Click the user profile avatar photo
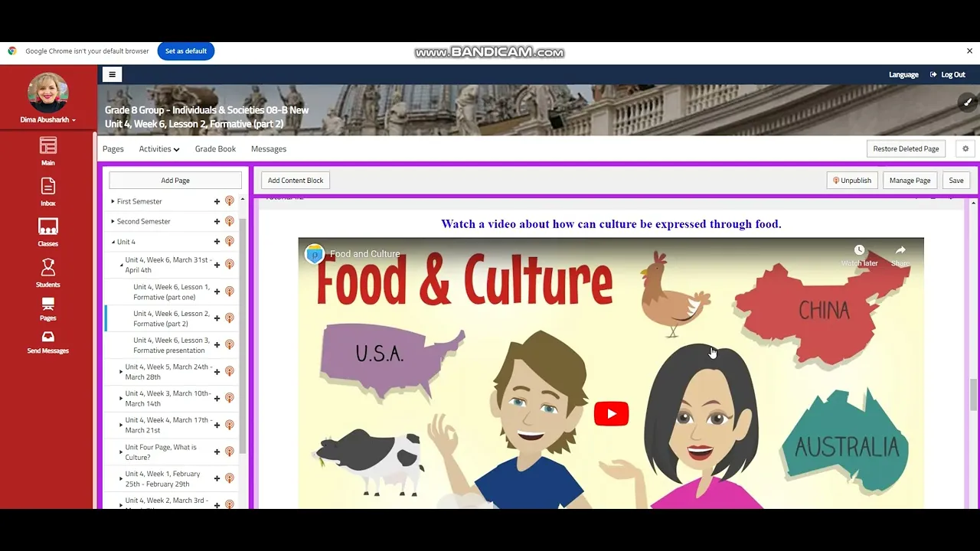 tap(47, 93)
